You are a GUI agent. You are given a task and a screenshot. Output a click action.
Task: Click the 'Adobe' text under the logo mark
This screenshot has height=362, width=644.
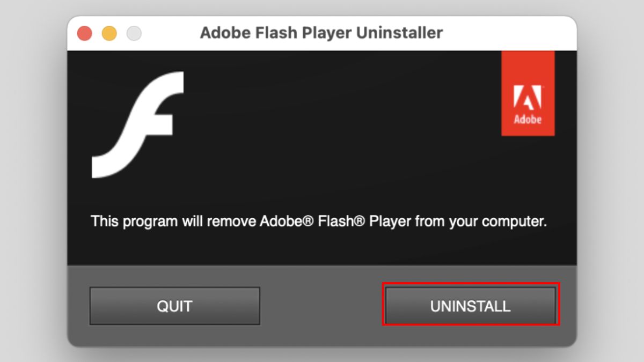[x=528, y=119]
